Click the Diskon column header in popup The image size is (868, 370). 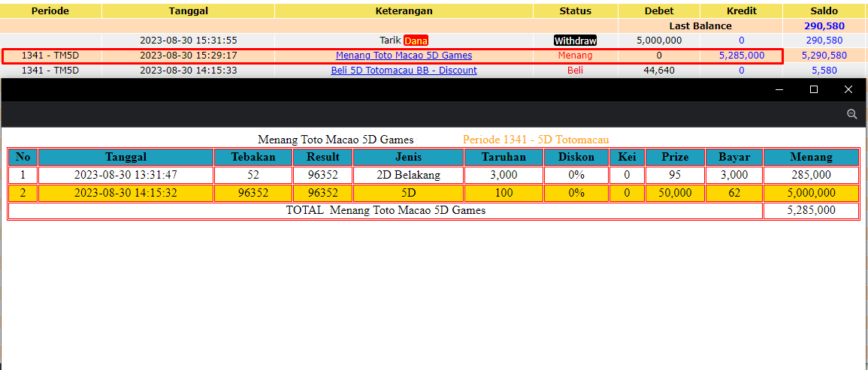click(576, 157)
